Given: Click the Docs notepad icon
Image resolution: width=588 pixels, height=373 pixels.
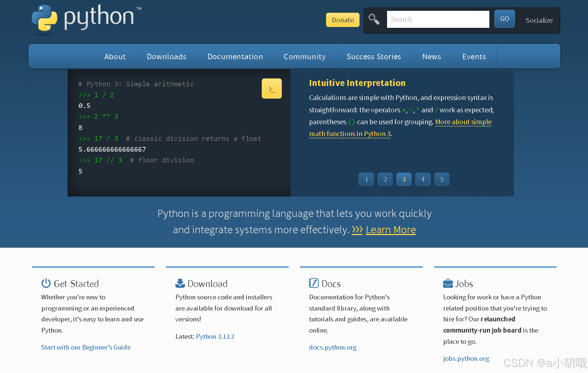Looking at the screenshot, I should [x=314, y=283].
